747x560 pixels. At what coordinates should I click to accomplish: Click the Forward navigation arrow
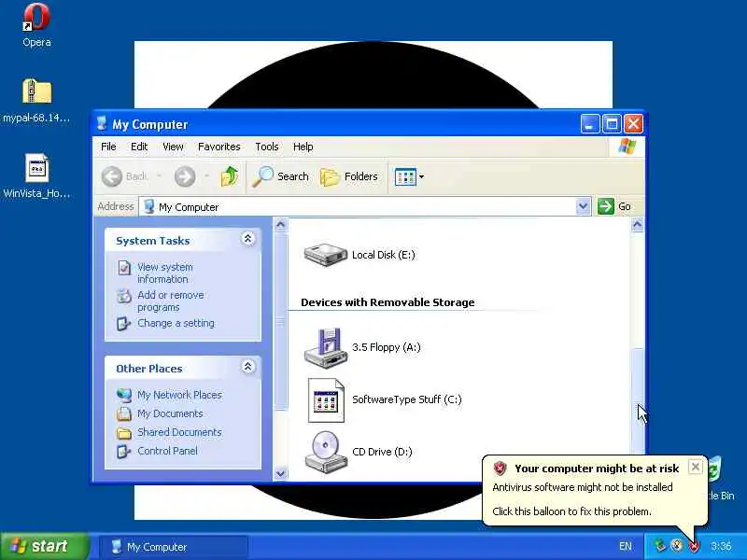click(185, 176)
